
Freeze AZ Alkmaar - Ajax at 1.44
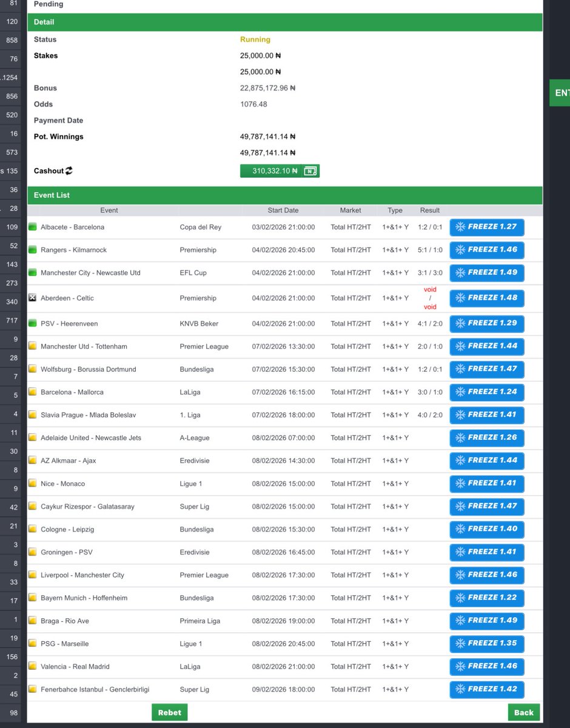487,460
